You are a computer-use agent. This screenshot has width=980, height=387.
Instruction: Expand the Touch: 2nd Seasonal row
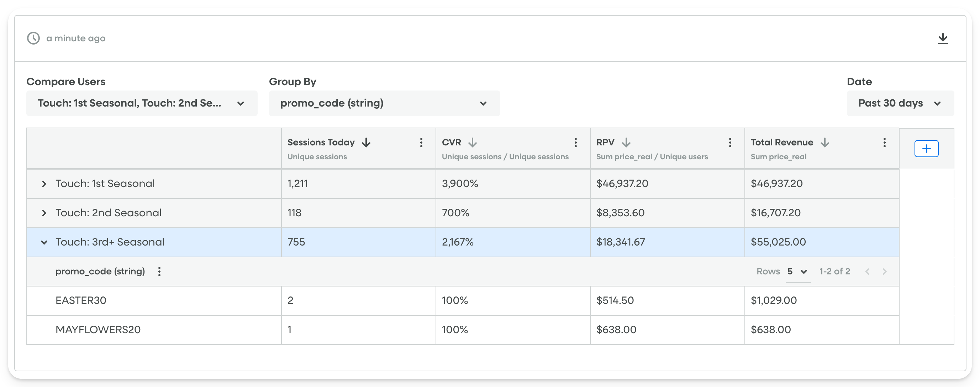pos(43,212)
